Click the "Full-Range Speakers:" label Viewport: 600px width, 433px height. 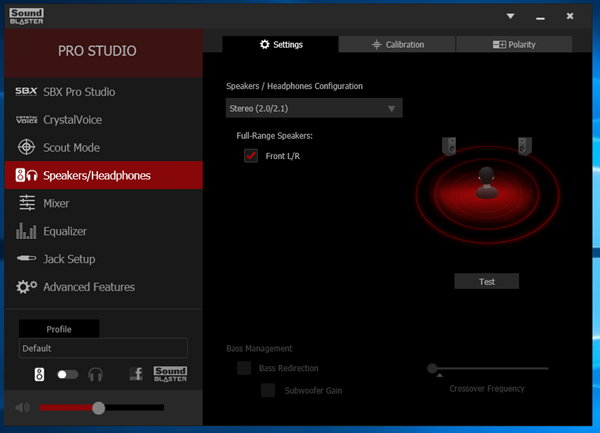pyautogui.click(x=274, y=136)
